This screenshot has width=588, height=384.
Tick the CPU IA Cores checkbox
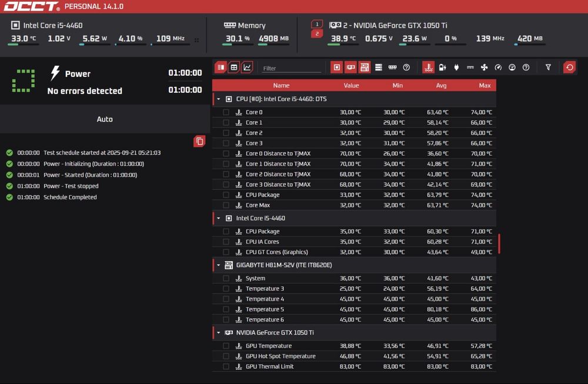(226, 242)
